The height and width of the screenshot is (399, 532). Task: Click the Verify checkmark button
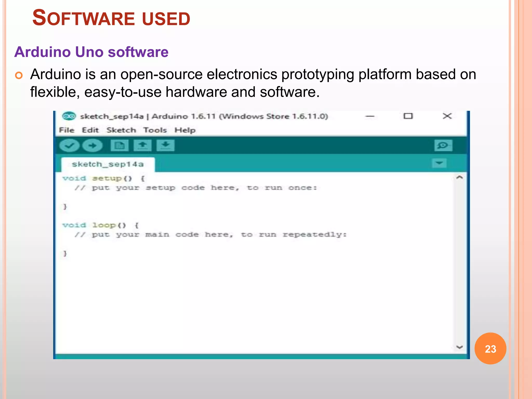pos(69,145)
